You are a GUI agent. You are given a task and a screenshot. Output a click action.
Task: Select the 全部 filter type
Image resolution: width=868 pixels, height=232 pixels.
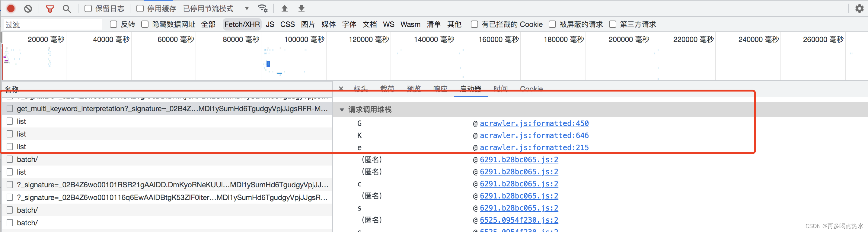(208, 24)
